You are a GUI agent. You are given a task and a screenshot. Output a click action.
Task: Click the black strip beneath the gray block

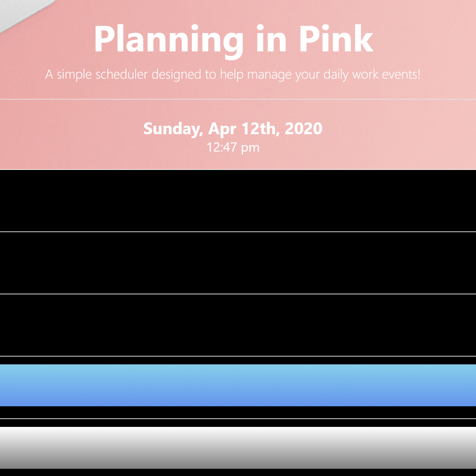pos(238,472)
